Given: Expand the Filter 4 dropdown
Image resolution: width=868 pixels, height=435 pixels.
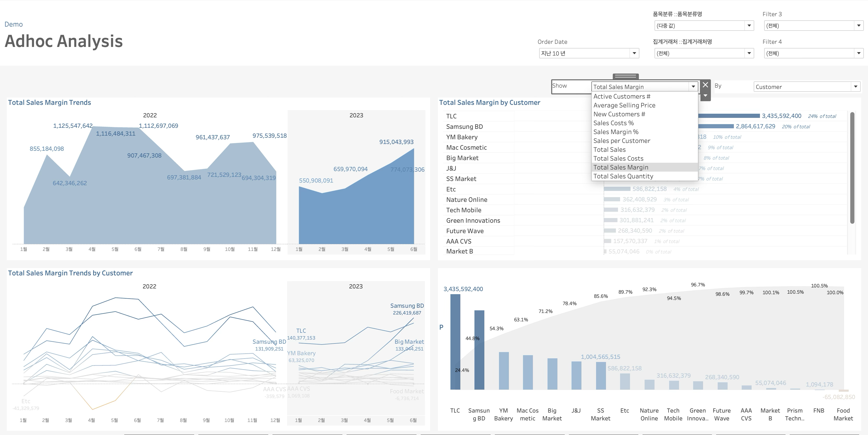Looking at the screenshot, I should (859, 53).
